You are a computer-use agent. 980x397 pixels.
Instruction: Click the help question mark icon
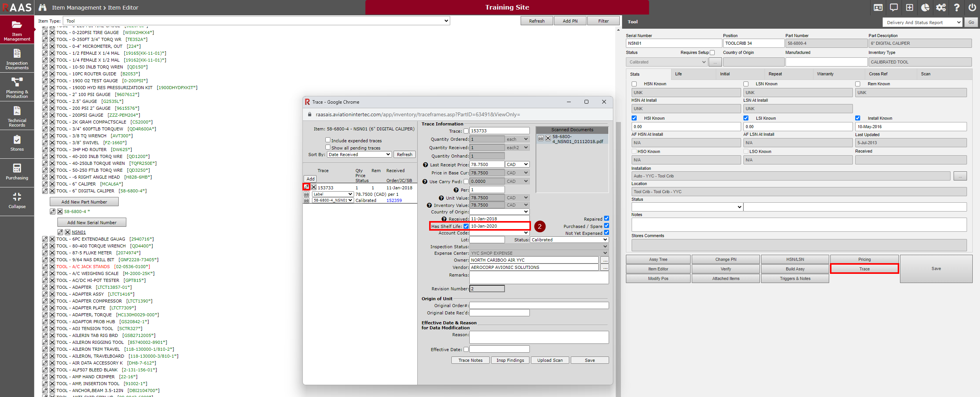956,7
